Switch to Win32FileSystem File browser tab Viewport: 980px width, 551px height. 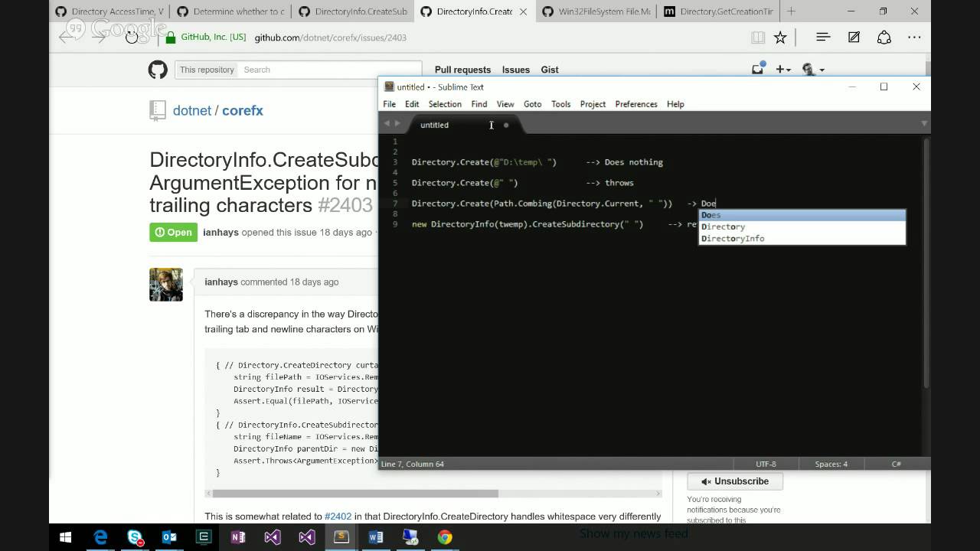tap(597, 11)
